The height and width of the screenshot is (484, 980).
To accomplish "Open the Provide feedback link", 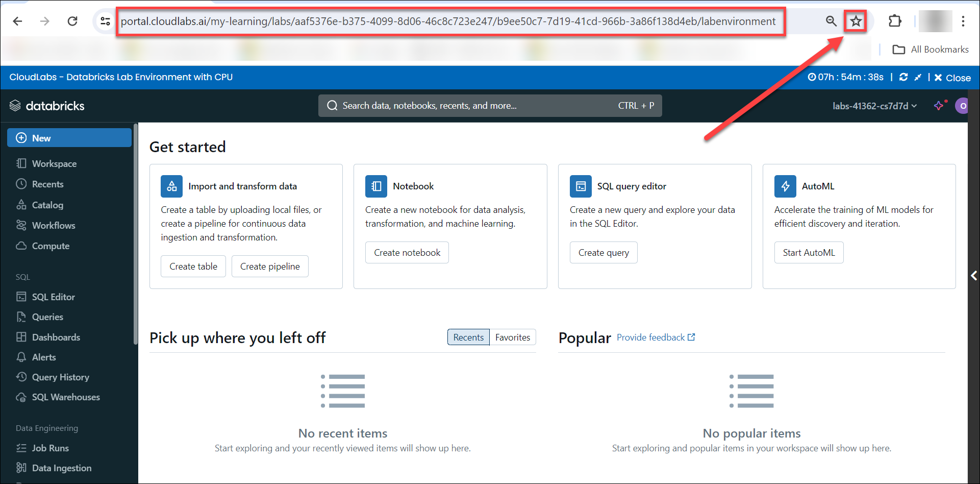I will 656,337.
